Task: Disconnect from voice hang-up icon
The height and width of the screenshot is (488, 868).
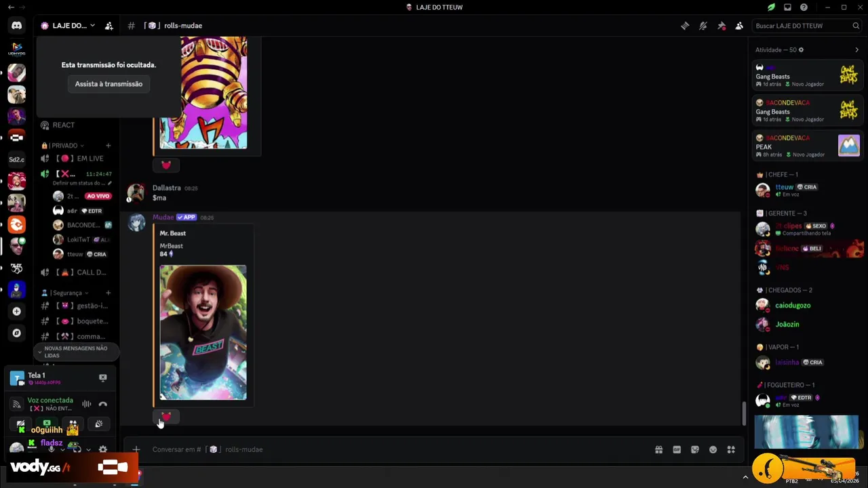Action: click(x=103, y=404)
